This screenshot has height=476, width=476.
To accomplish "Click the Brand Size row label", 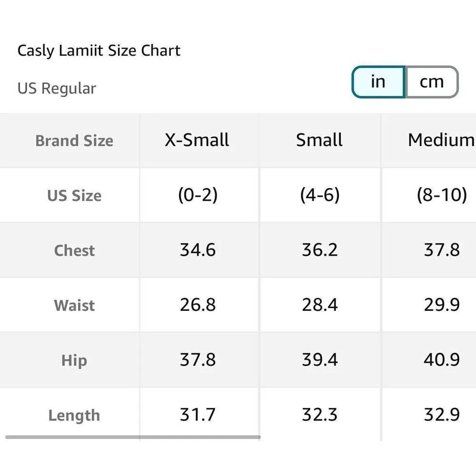I will [74, 141].
